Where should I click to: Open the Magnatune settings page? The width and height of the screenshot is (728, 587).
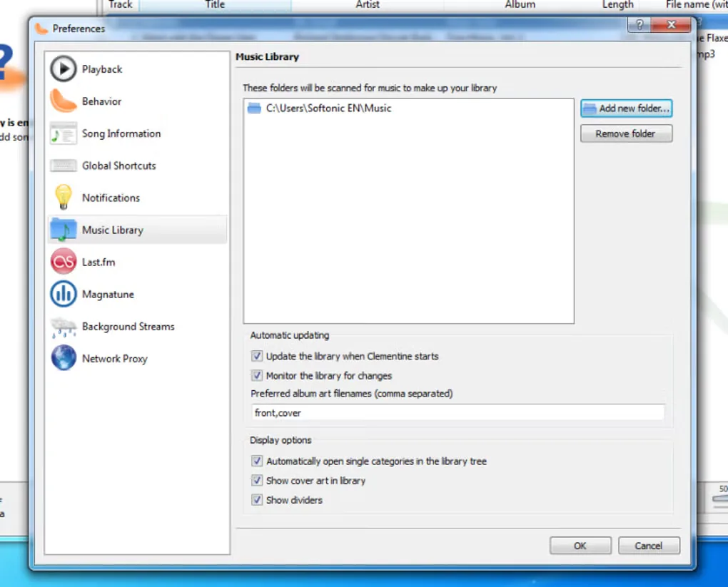(108, 295)
